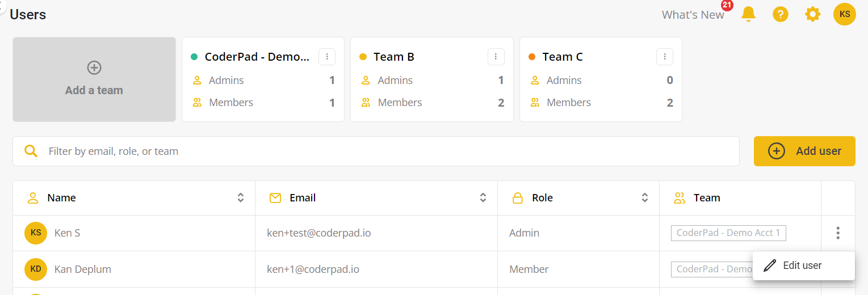
Task: Click Kan Deplum's KD avatar
Action: (36, 269)
